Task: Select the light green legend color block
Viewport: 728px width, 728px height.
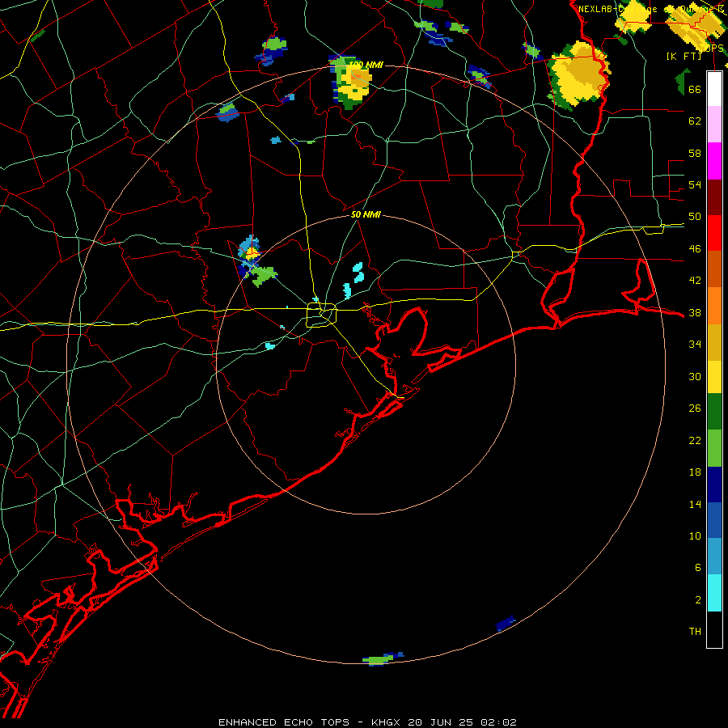Action: (714, 448)
